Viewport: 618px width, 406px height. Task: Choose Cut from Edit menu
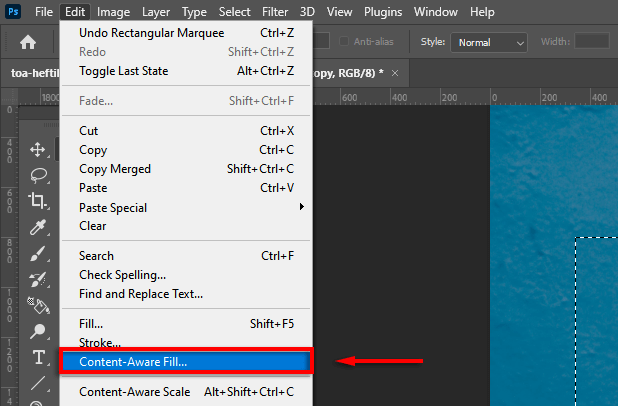tap(186, 131)
